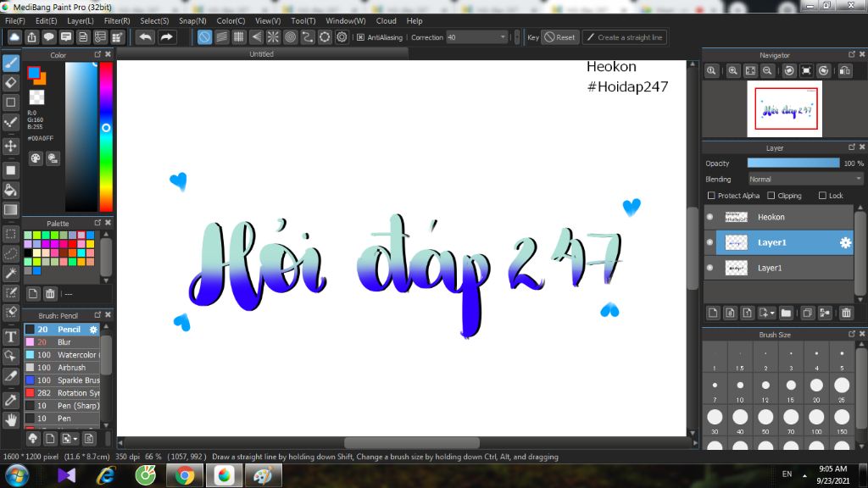Add a new layer icon
The image size is (868, 488).
tap(713, 313)
